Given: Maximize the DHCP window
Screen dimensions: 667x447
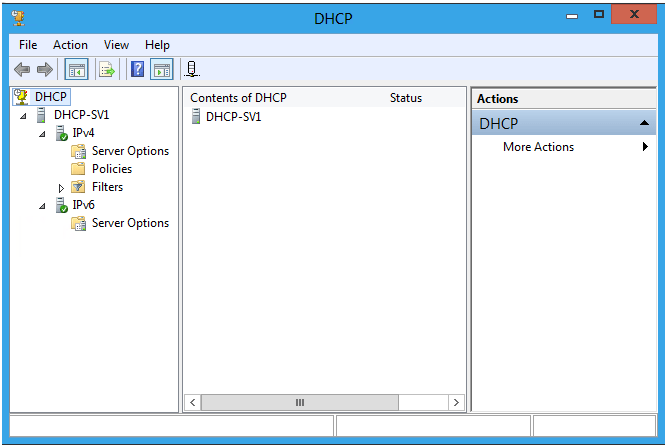Looking at the screenshot, I should click(599, 15).
